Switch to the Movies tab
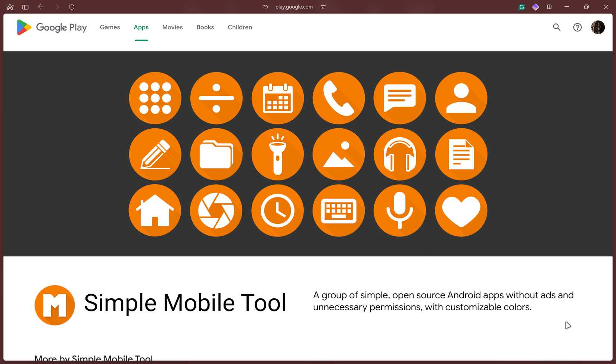This screenshot has height=364, width=616. 172,27
